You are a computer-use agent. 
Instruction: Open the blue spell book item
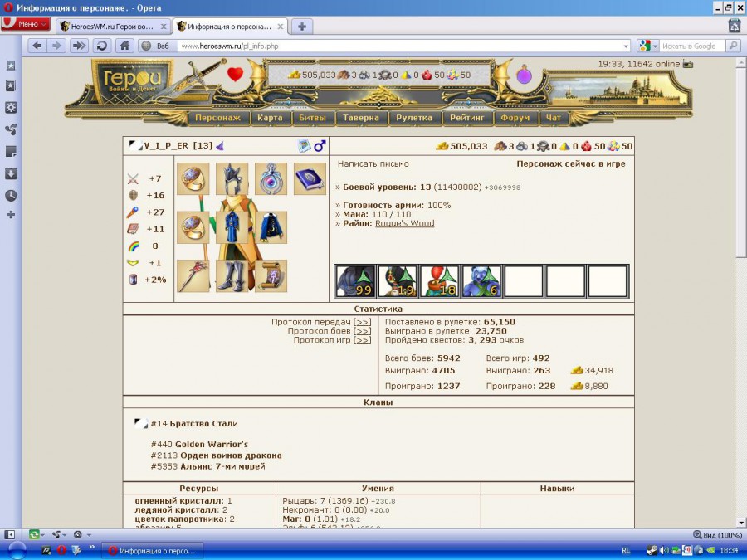pos(310,178)
